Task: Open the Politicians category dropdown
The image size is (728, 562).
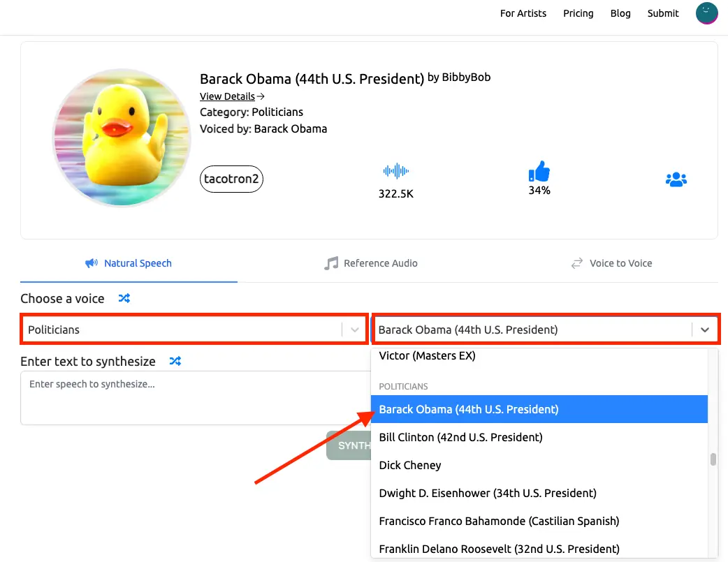Action: pyautogui.click(x=194, y=330)
